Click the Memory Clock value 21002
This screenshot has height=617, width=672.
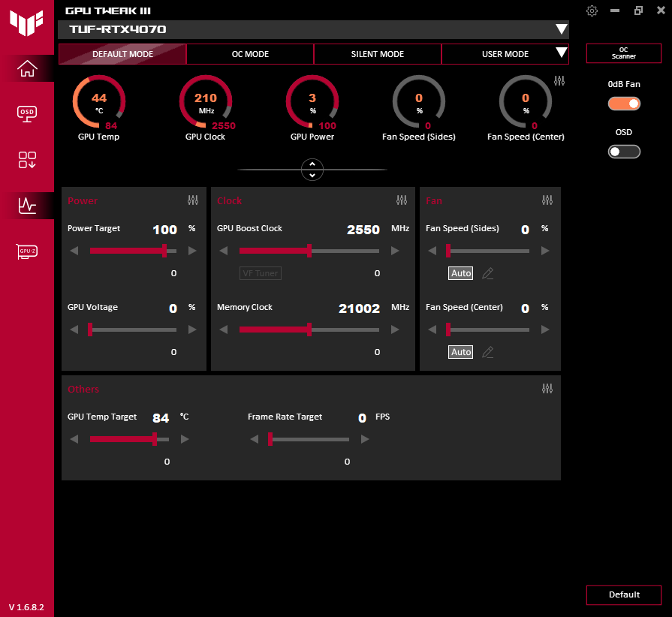click(359, 308)
